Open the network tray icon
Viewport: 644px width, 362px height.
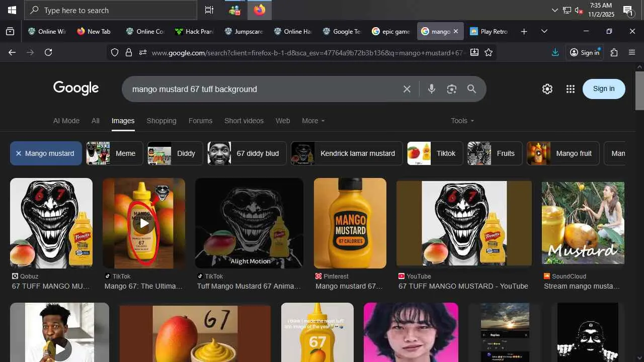coord(567,11)
